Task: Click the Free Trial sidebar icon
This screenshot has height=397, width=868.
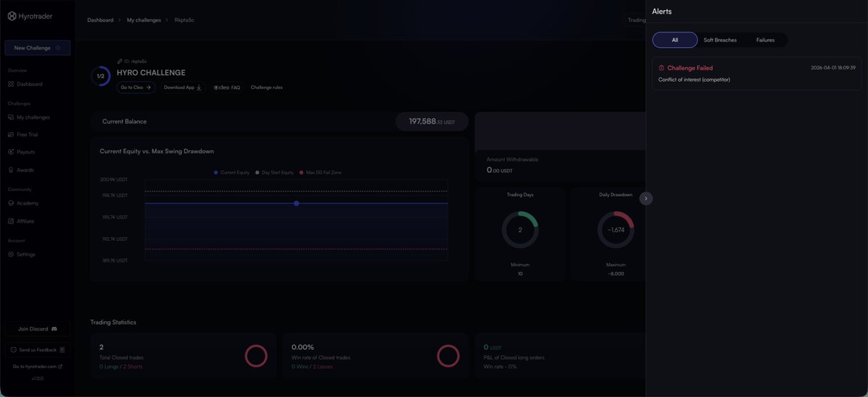Action: [11, 135]
